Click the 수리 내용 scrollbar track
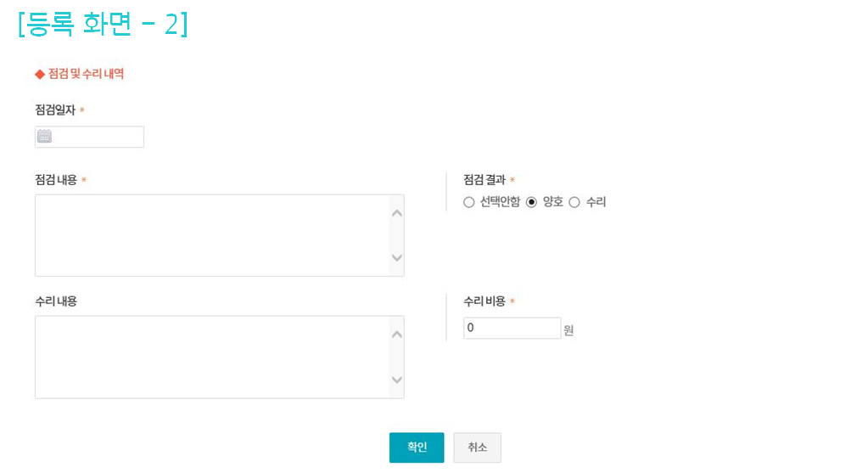The width and height of the screenshot is (868, 473). [x=396, y=357]
